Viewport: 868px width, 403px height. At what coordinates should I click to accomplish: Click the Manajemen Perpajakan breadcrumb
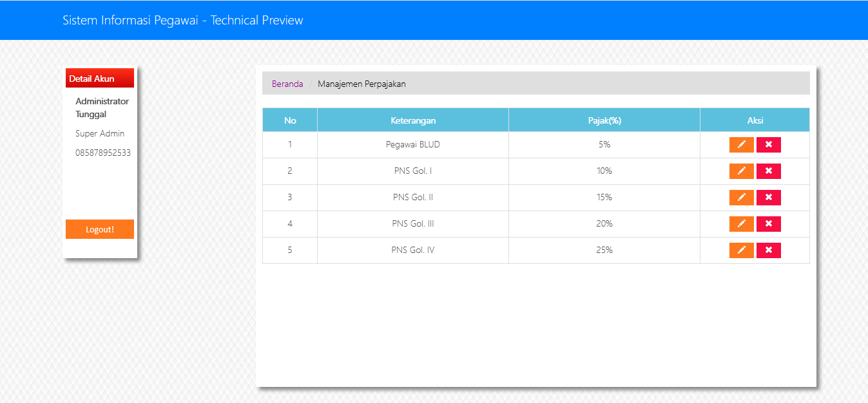point(362,84)
